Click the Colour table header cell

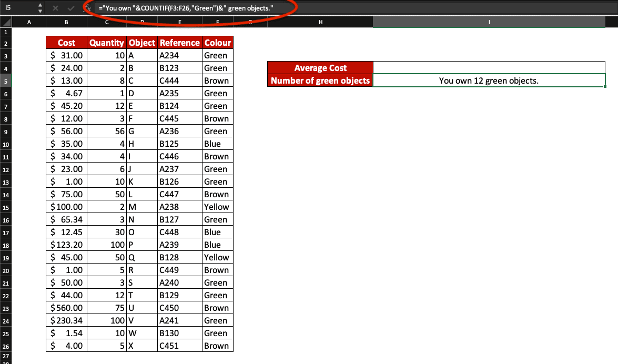tap(217, 43)
